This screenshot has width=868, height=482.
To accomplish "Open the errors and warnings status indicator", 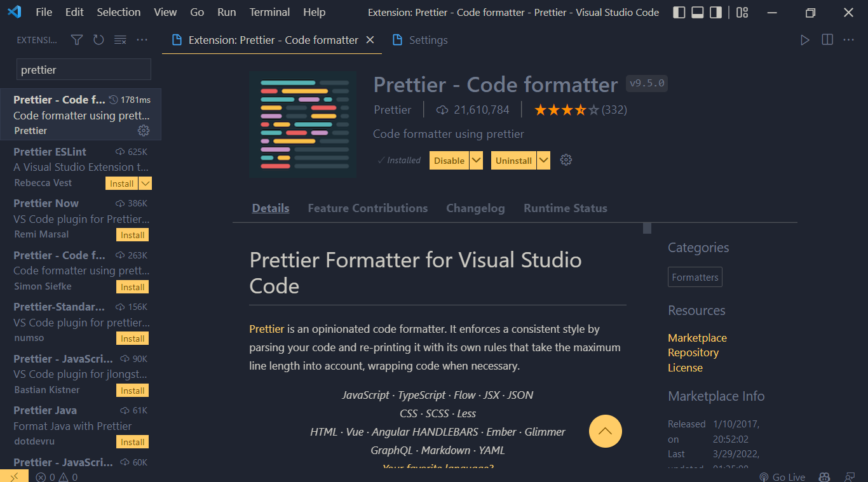I will pyautogui.click(x=57, y=477).
